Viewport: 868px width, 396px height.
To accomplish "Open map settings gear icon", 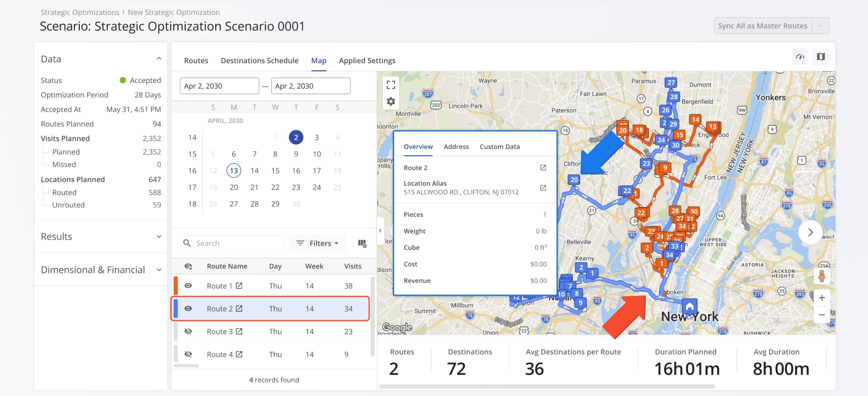I will point(391,102).
